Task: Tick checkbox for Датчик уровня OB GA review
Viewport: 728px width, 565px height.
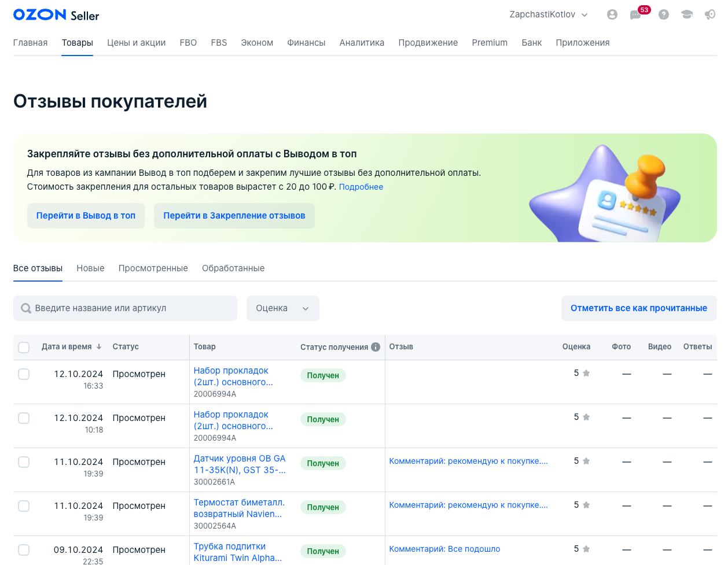Action: 24,462
